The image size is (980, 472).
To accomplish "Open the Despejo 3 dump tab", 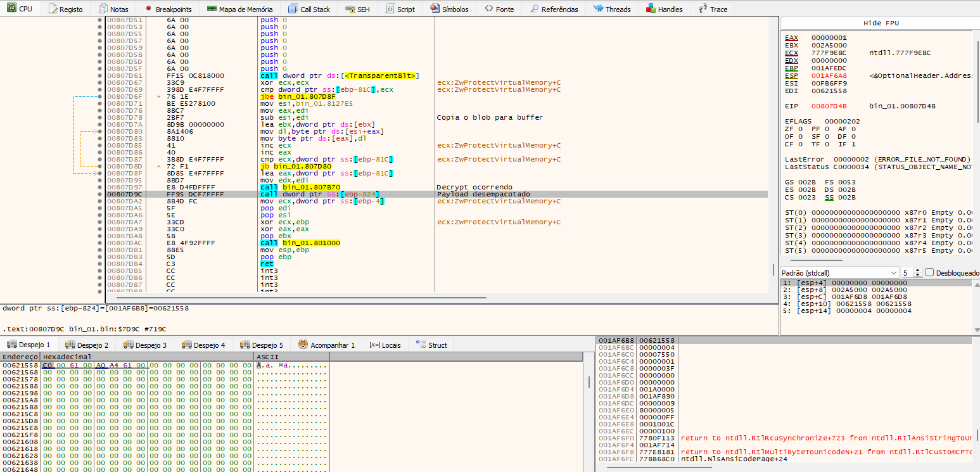I will (x=145, y=345).
